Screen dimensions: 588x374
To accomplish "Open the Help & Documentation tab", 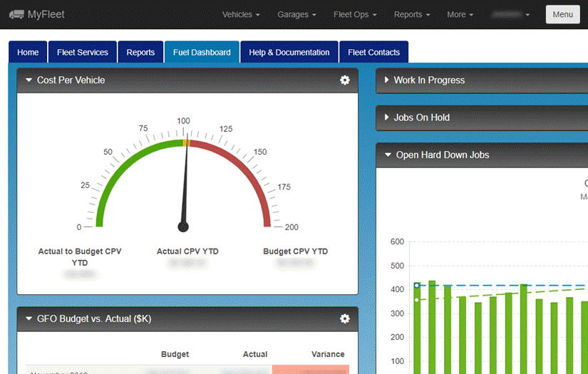I will [289, 52].
